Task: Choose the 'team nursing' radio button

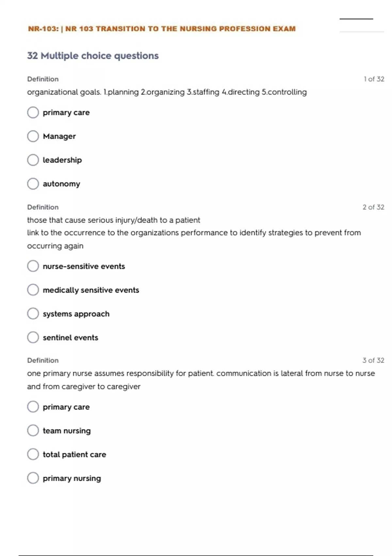Action: click(33, 430)
